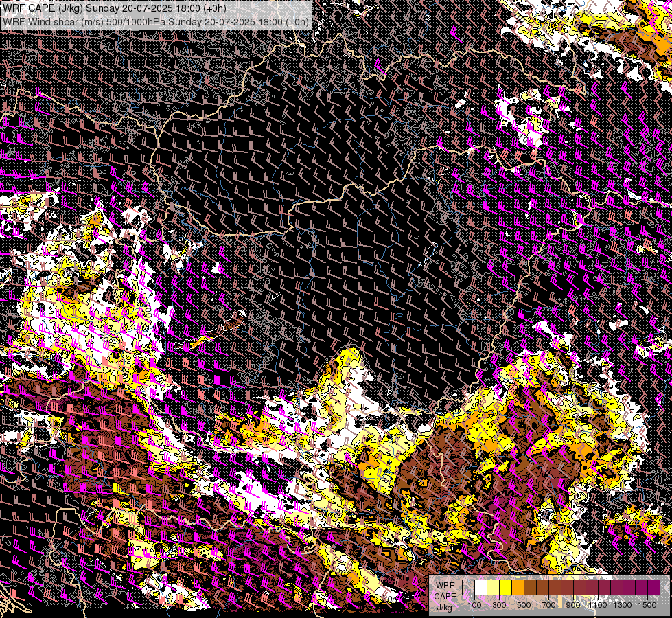Click the 1100 legend value
The width and height of the screenshot is (672, 618).
[x=598, y=605]
